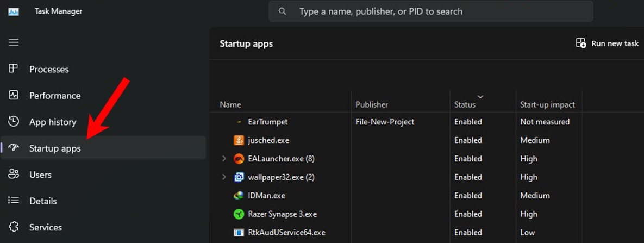Click the App history clock icon

click(14, 121)
